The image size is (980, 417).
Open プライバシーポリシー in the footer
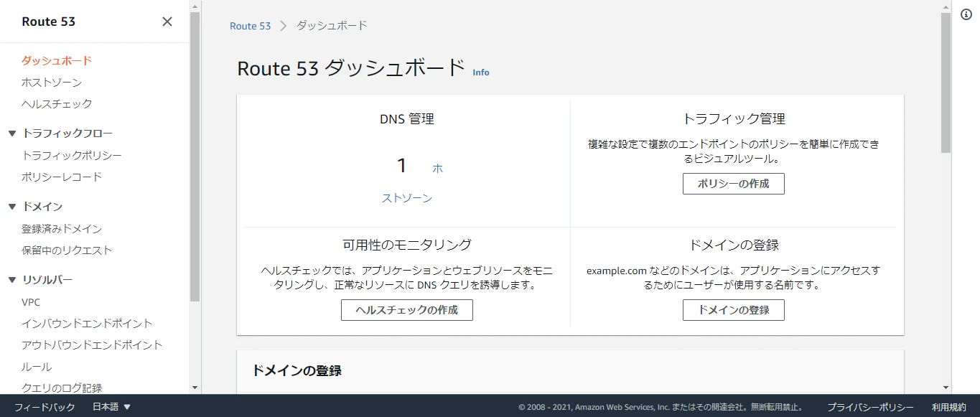pos(870,407)
